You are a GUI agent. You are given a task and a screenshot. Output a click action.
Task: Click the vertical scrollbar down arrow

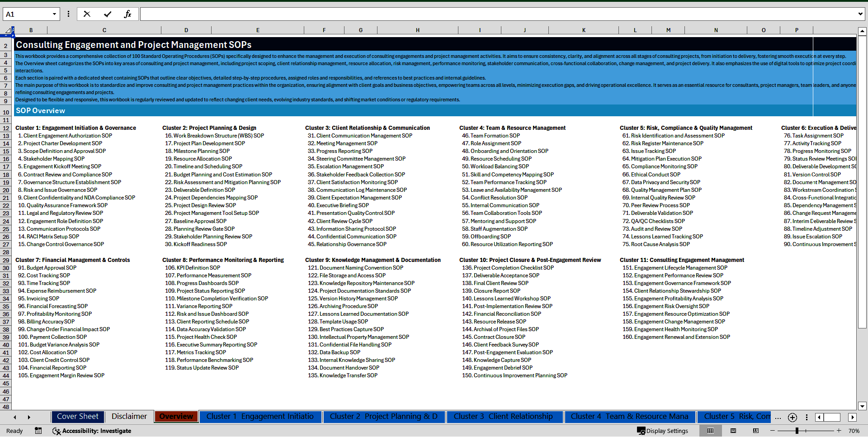coord(861,406)
